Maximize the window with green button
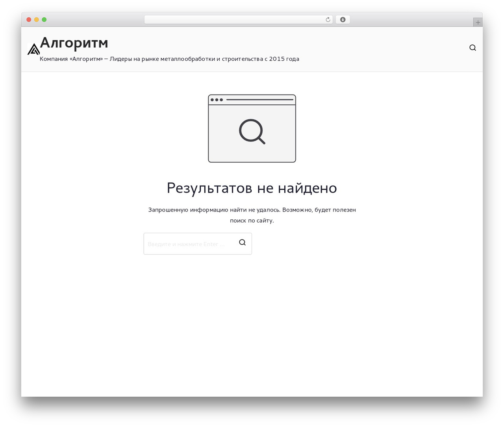504x427 pixels. pos(44,20)
